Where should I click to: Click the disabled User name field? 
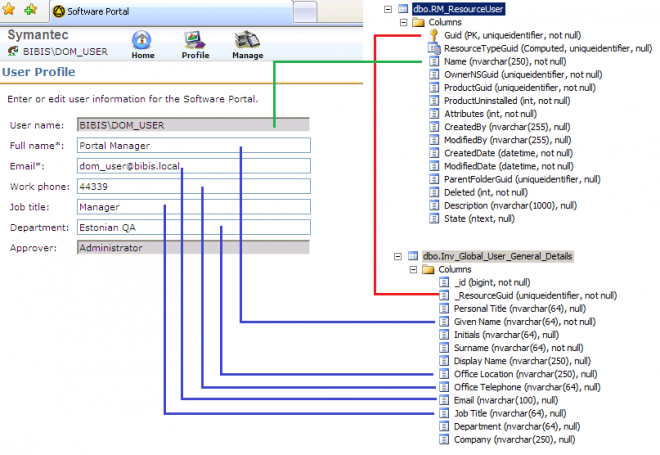193,125
